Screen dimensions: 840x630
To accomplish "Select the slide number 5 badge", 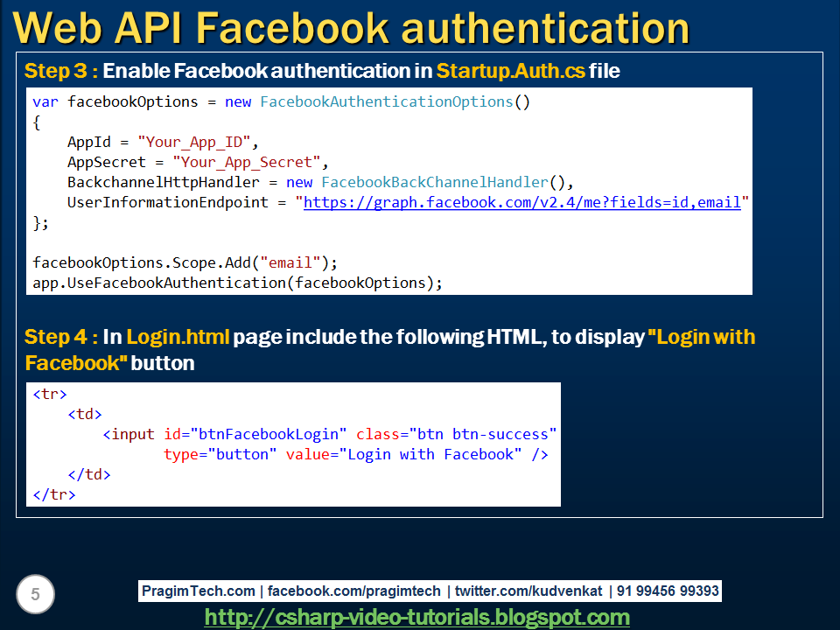I will [x=33, y=594].
